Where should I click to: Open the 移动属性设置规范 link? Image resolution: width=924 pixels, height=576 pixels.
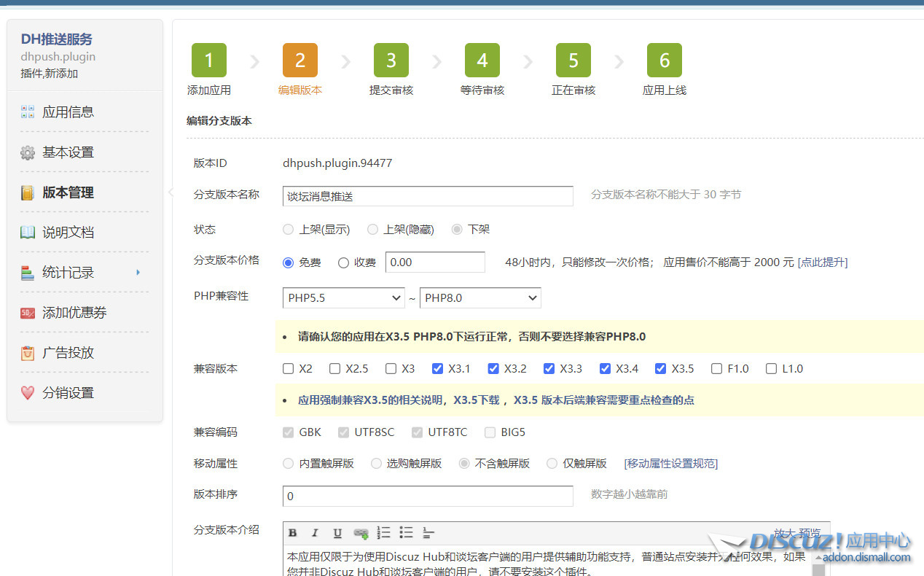[670, 464]
